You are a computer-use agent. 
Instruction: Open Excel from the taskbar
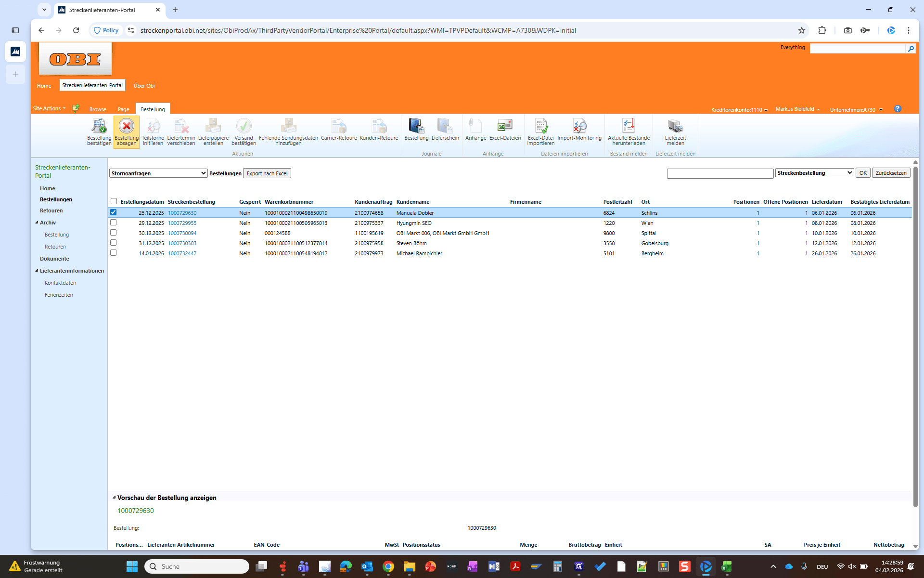click(x=726, y=566)
